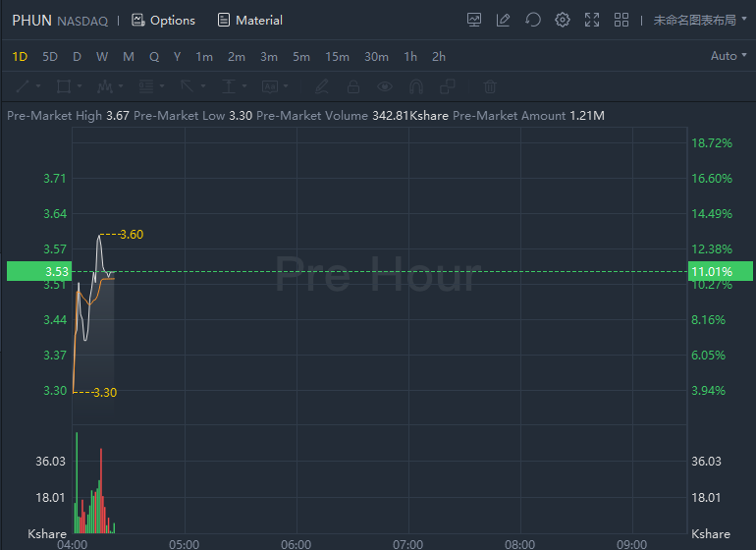
Task: Expand the text annotation options arrow
Action: [286, 86]
